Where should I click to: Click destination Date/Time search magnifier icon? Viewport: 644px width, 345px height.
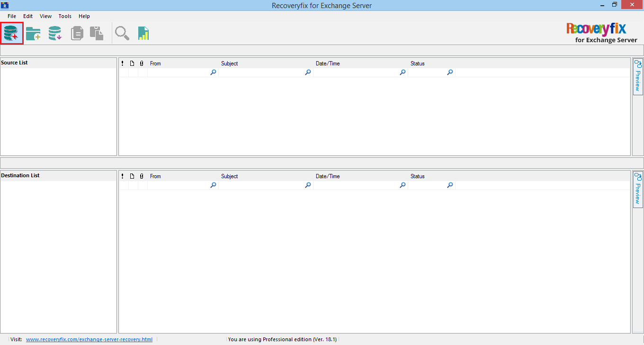(x=402, y=185)
